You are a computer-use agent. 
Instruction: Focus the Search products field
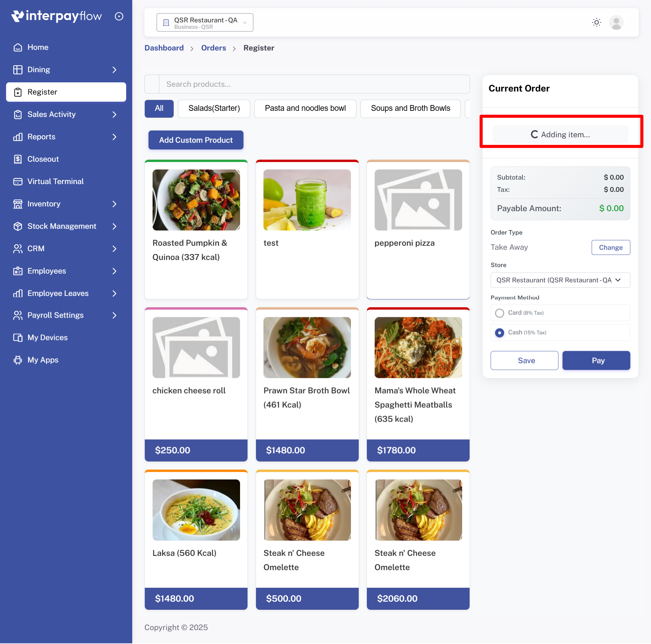click(x=314, y=84)
